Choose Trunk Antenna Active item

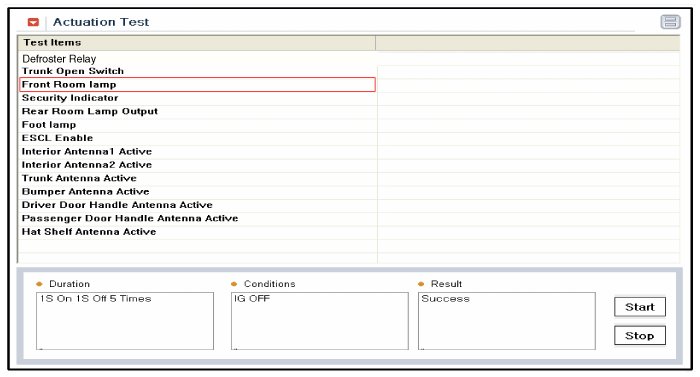point(197,178)
